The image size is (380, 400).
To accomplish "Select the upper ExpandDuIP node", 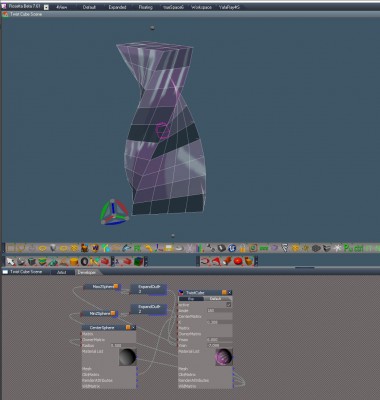I will [148, 289].
